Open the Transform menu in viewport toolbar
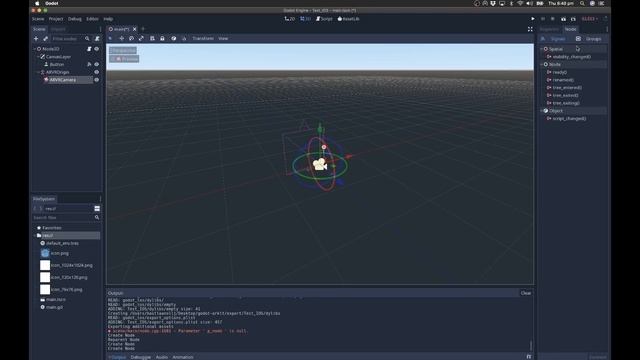The height and width of the screenshot is (360, 640). click(203, 38)
